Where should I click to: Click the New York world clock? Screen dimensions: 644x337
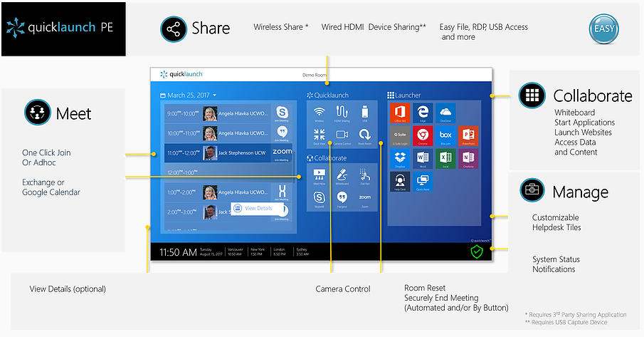[258, 252]
